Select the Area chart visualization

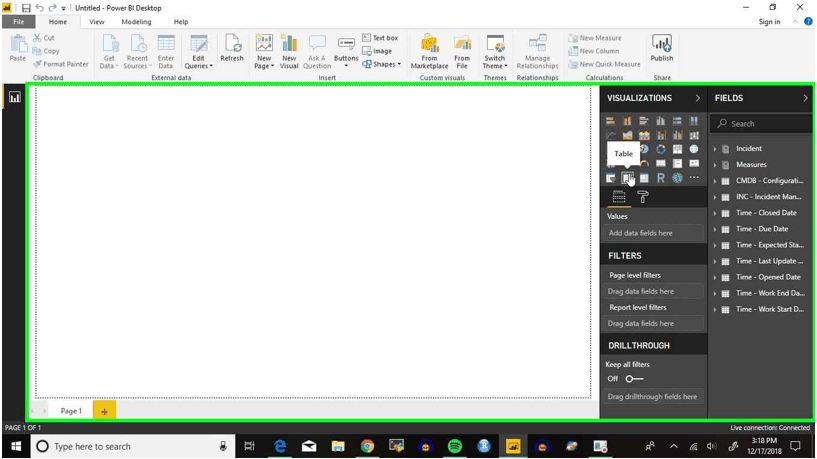click(627, 135)
